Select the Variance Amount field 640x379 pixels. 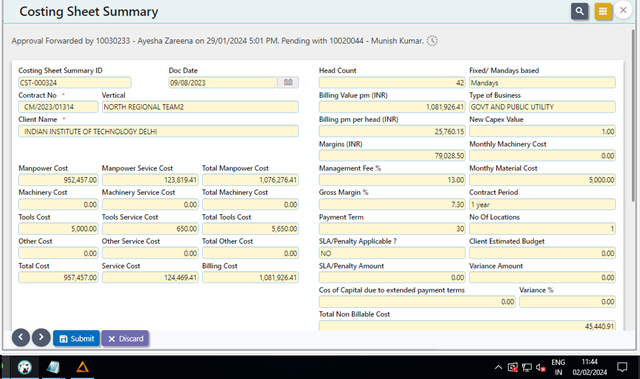(x=542, y=277)
